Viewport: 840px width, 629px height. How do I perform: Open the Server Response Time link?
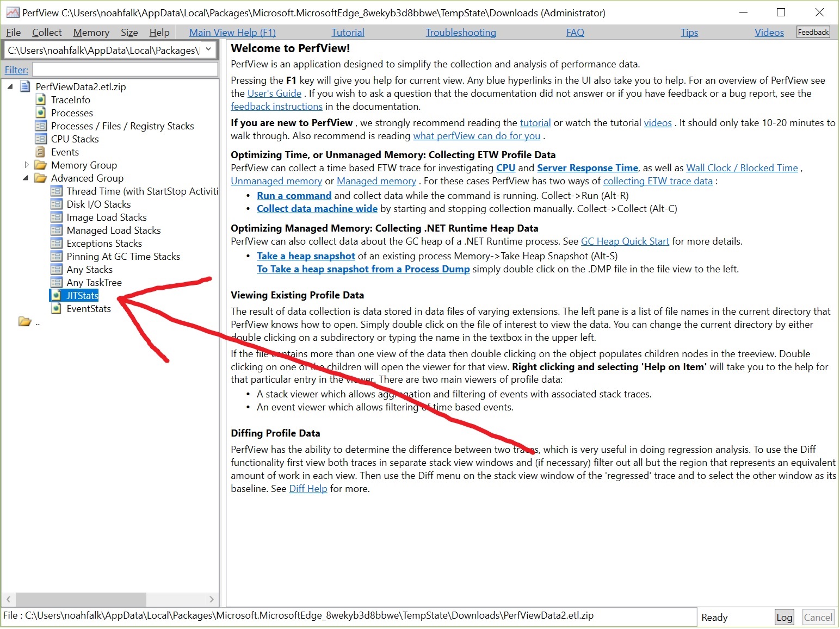point(588,168)
